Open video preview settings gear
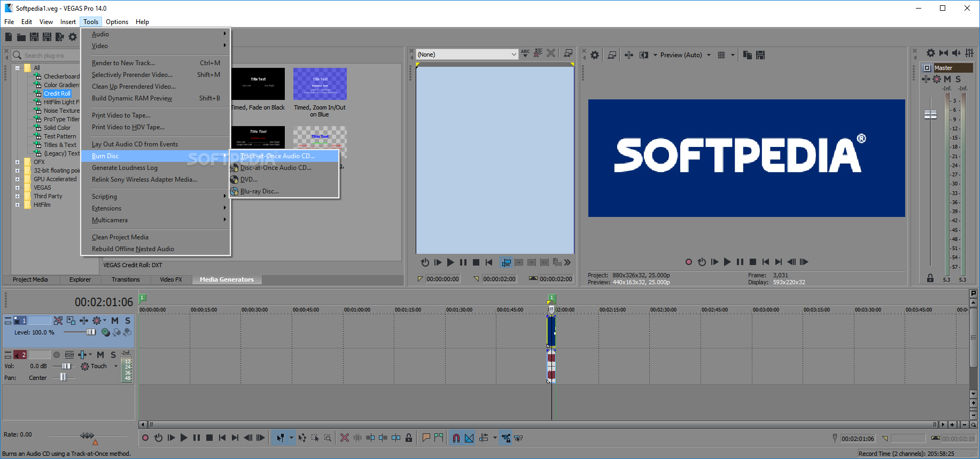980x459 pixels. (595, 55)
